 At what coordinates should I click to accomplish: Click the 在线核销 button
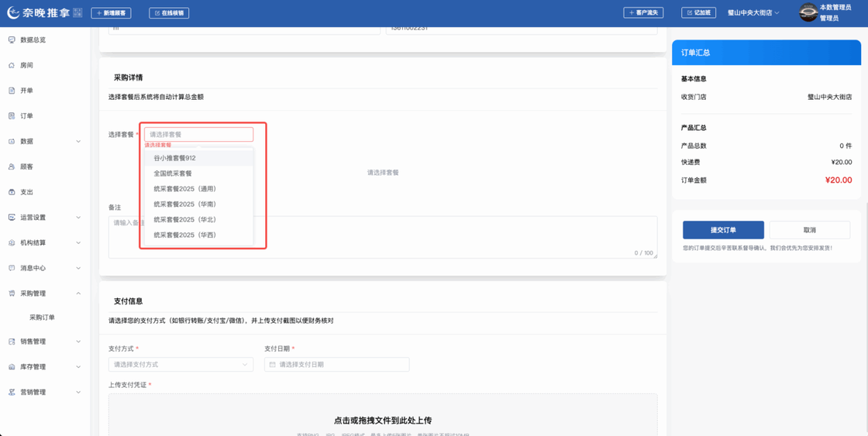point(169,12)
